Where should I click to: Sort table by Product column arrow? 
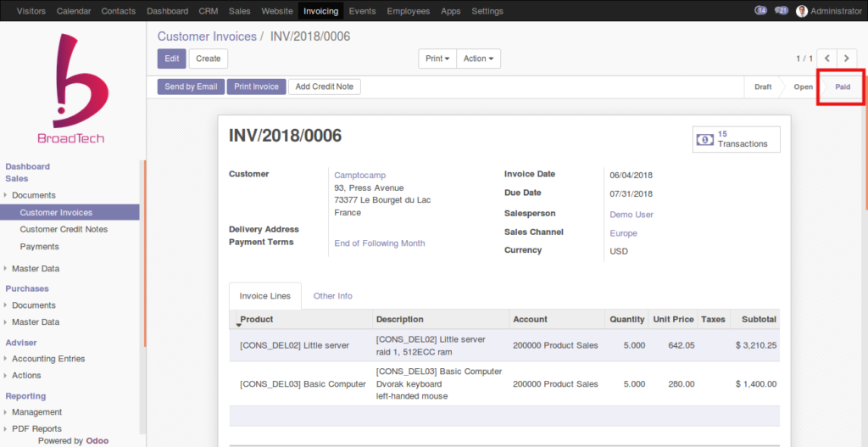(x=239, y=325)
